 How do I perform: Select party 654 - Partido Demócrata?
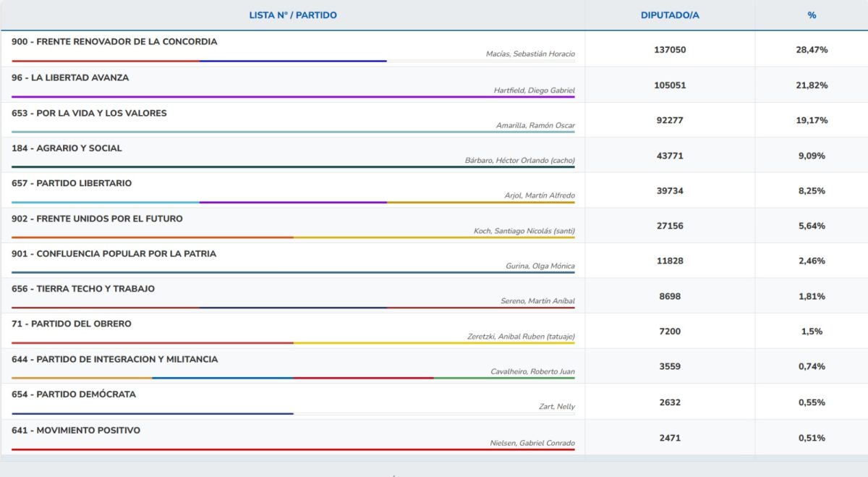(x=74, y=394)
